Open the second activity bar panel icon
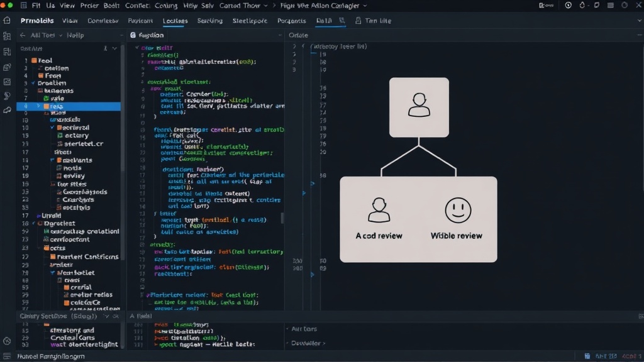Viewport: 644px width, 362px height. tap(7, 36)
